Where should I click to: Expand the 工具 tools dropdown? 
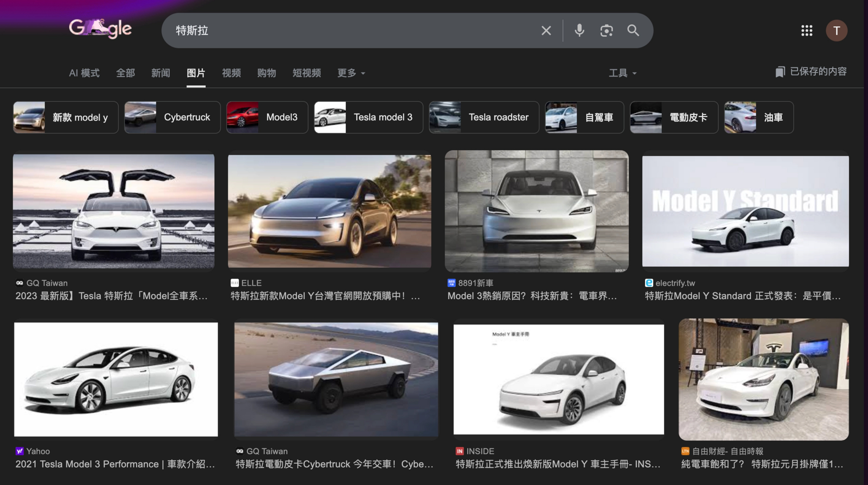(x=622, y=73)
